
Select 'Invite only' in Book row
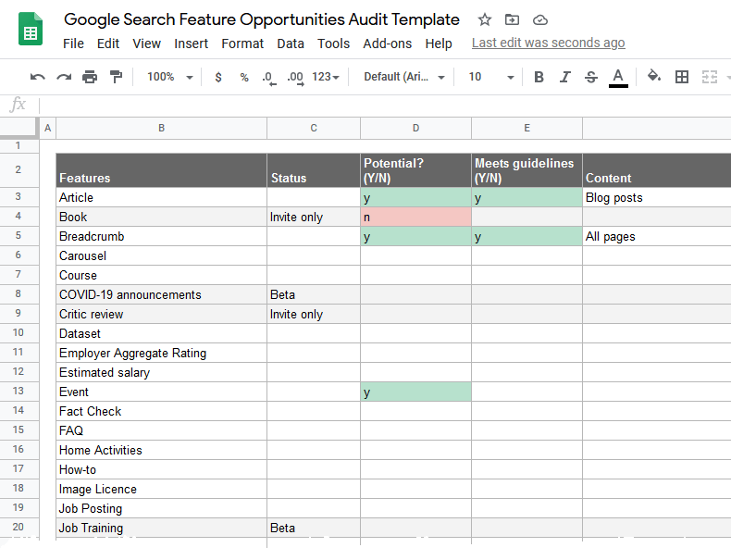pos(314,217)
